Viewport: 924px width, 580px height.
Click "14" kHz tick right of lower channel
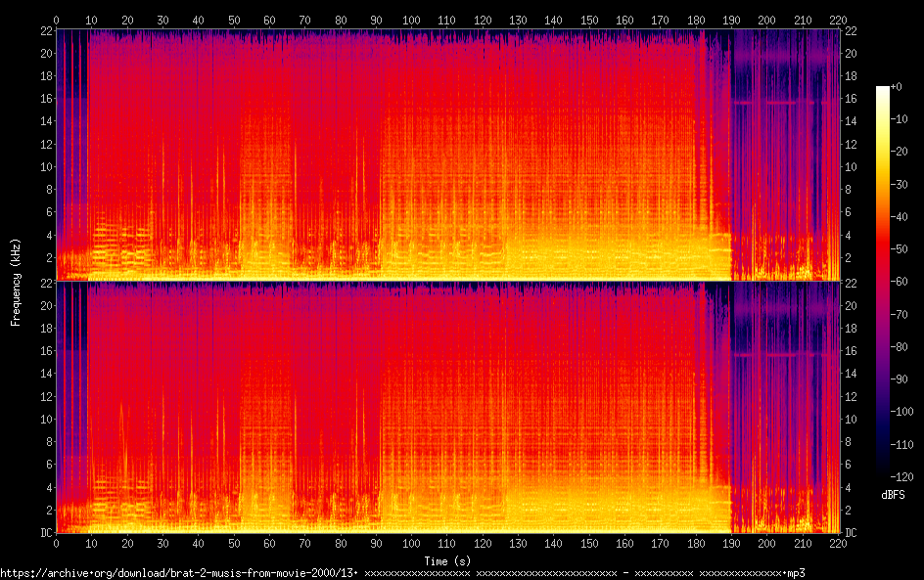coord(851,374)
